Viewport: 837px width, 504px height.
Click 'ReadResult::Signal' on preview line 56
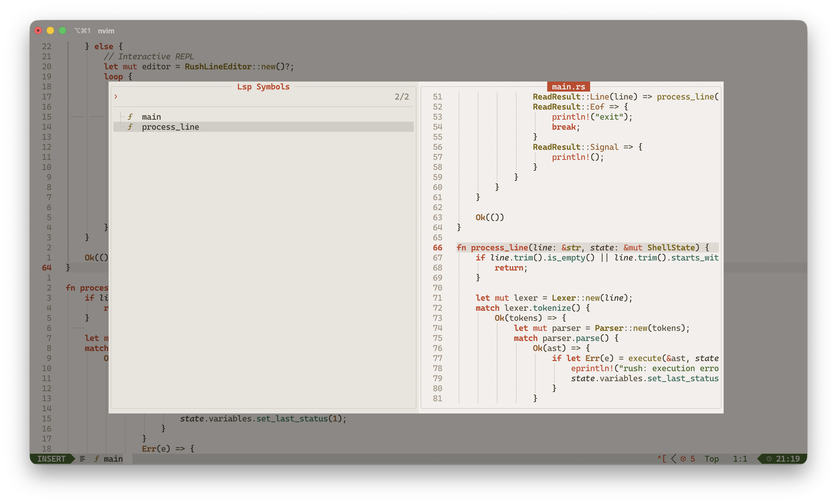pos(575,147)
